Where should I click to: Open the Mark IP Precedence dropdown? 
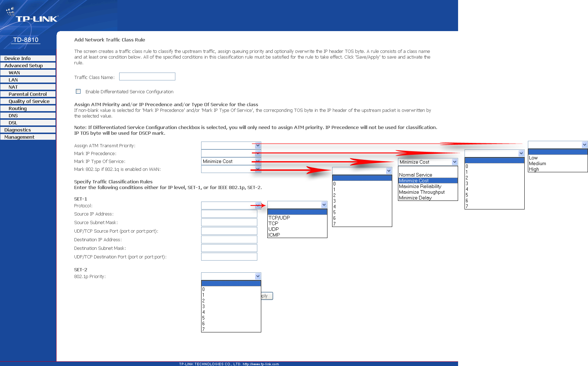coord(231,153)
